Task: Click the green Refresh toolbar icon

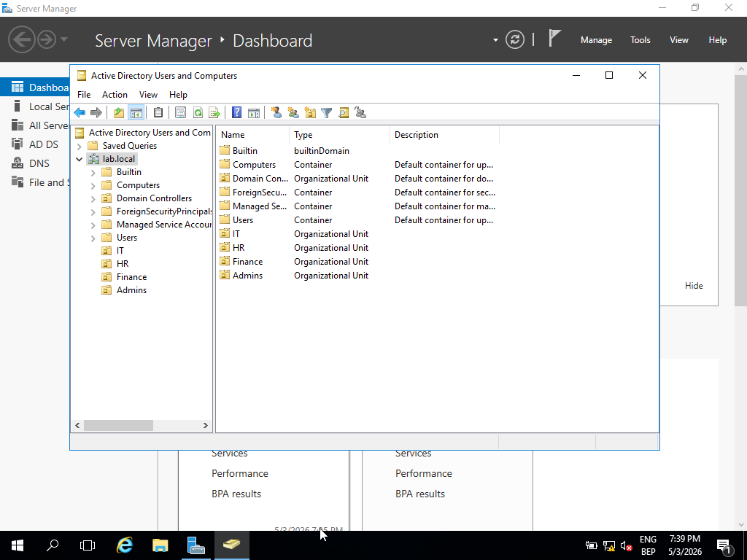Action: point(198,113)
